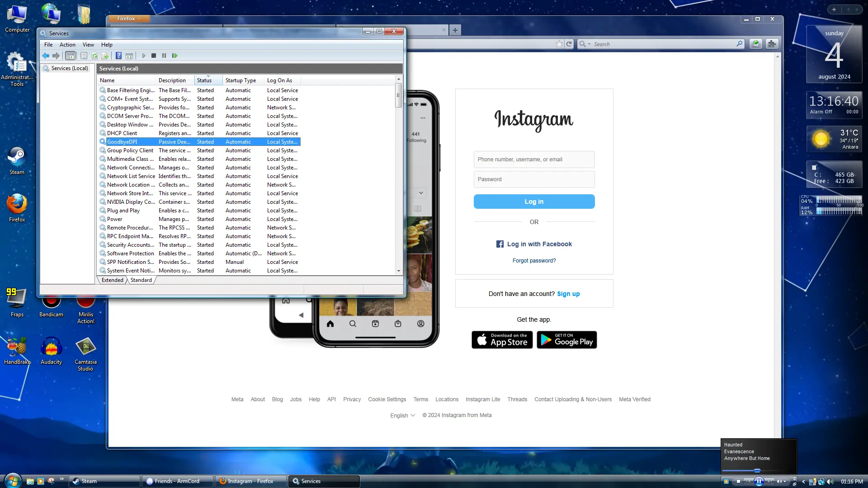
Task: Open the Windows Start orb
Action: pos(12,481)
